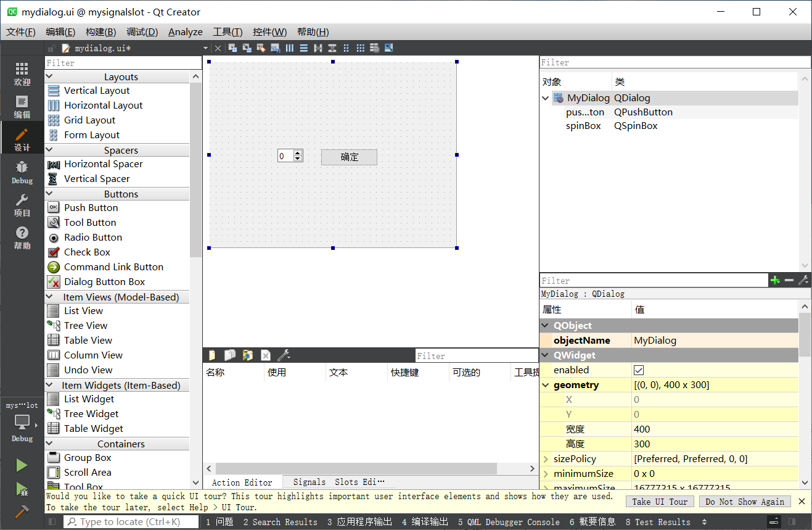Image resolution: width=812 pixels, height=530 pixels.
Task: Open the 4 编译输出 pane
Action: [x=425, y=522]
